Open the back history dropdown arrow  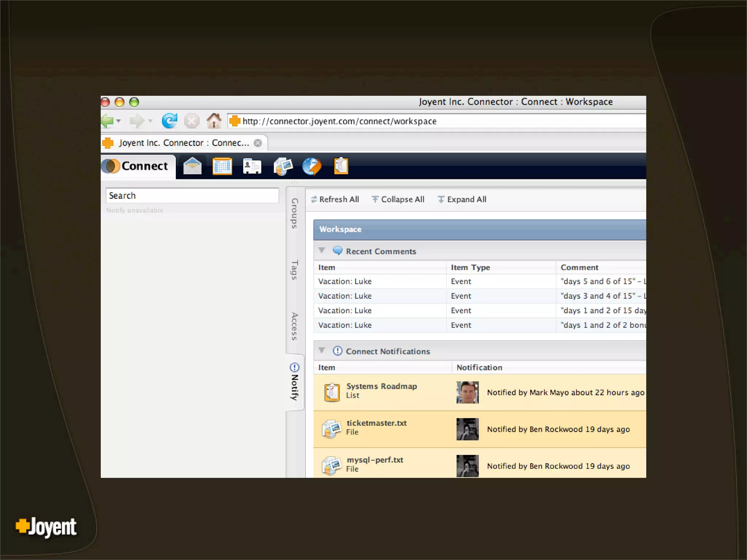point(119,121)
